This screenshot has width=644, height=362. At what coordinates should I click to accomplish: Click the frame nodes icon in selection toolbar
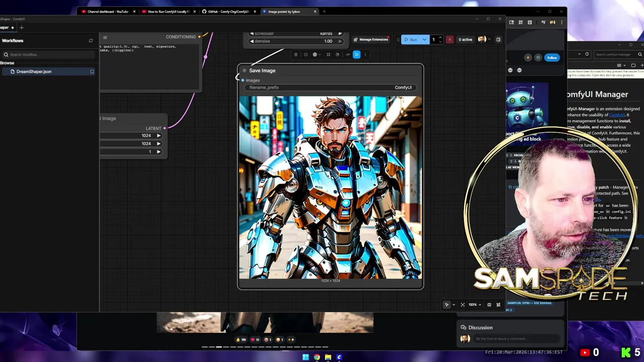coord(328,55)
